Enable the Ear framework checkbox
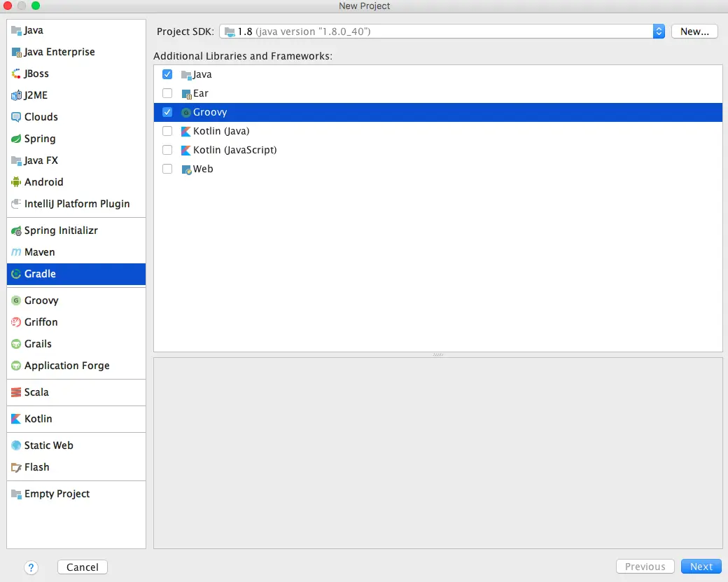Image resolution: width=728 pixels, height=582 pixels. 167,93
